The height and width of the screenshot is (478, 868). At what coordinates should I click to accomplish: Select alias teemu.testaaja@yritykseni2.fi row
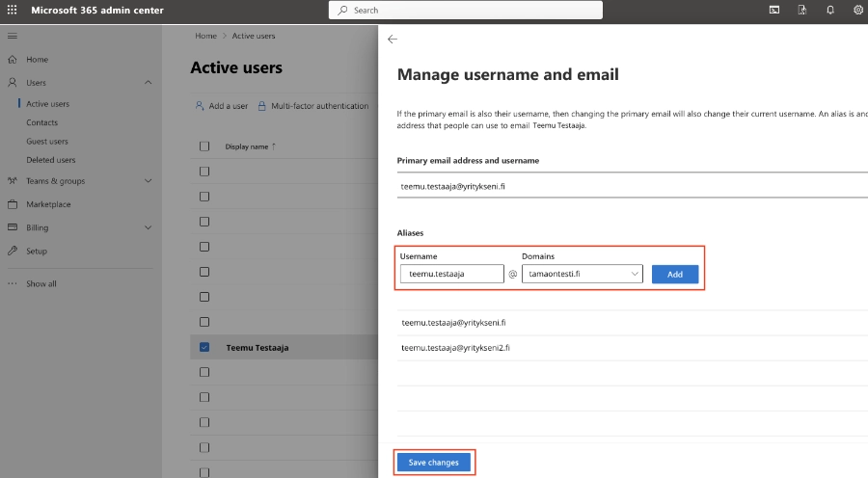tap(632, 348)
